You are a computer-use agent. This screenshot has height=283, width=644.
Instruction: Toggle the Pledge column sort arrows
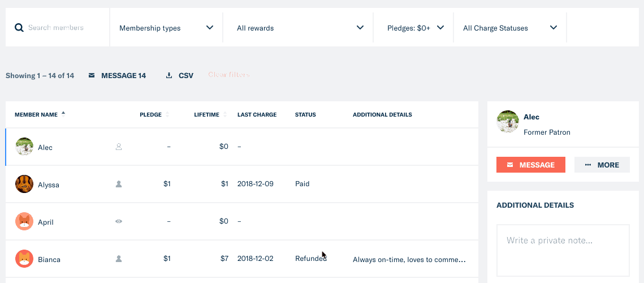click(x=167, y=115)
